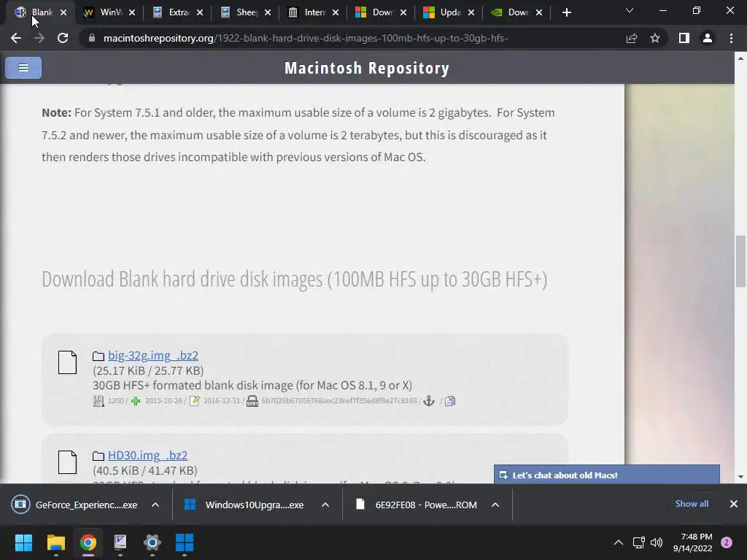Viewport: 747px width, 560px height.
Task: Switch to the WinW tab
Action: tap(104, 12)
